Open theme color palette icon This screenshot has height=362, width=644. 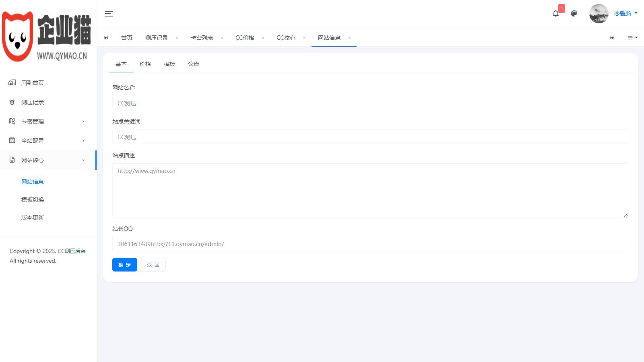pos(574,14)
